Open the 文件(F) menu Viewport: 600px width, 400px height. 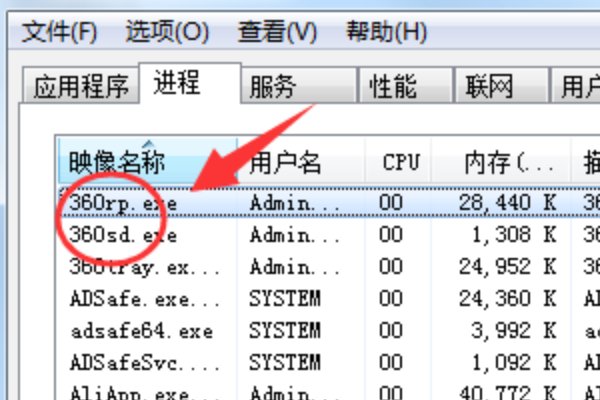(59, 31)
